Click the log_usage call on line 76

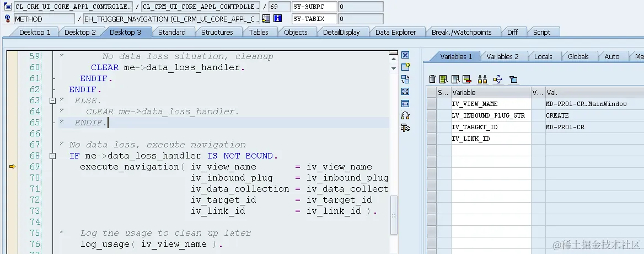click(151, 244)
